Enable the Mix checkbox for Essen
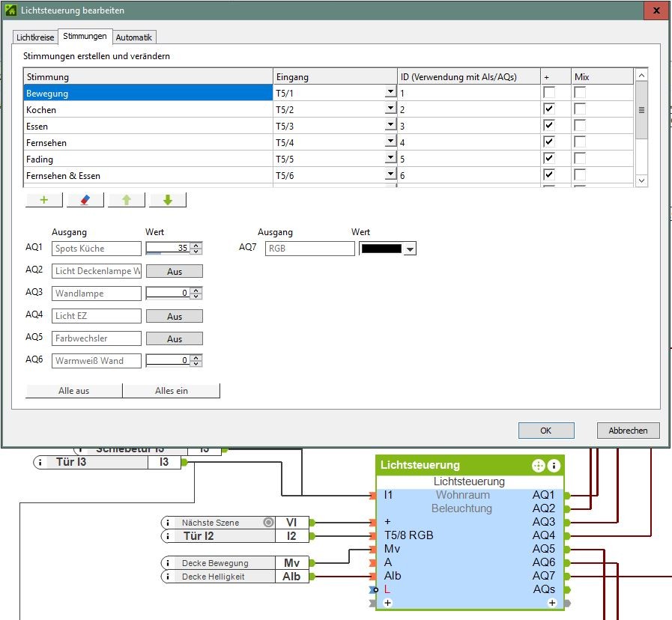Image resolution: width=672 pixels, height=620 pixels. tap(580, 126)
